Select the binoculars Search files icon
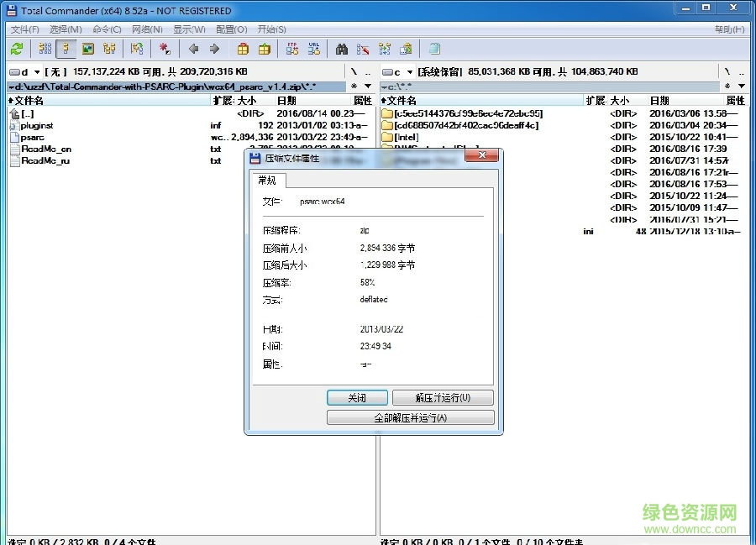 (x=344, y=48)
